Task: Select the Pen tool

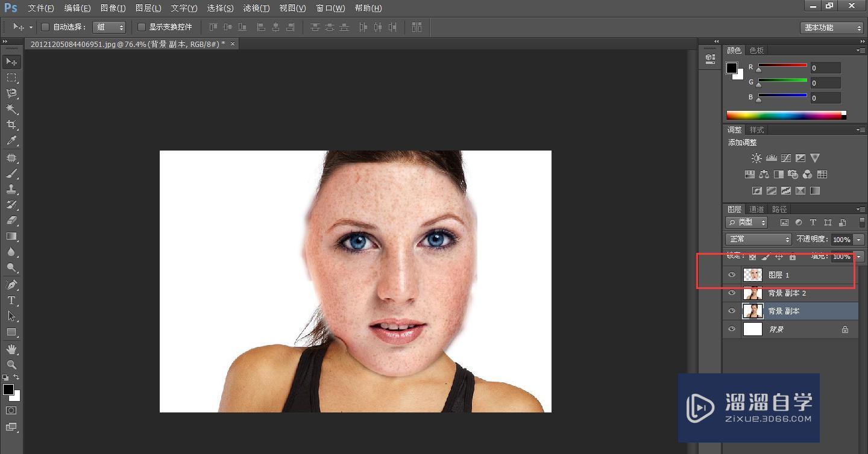Action: 11,284
